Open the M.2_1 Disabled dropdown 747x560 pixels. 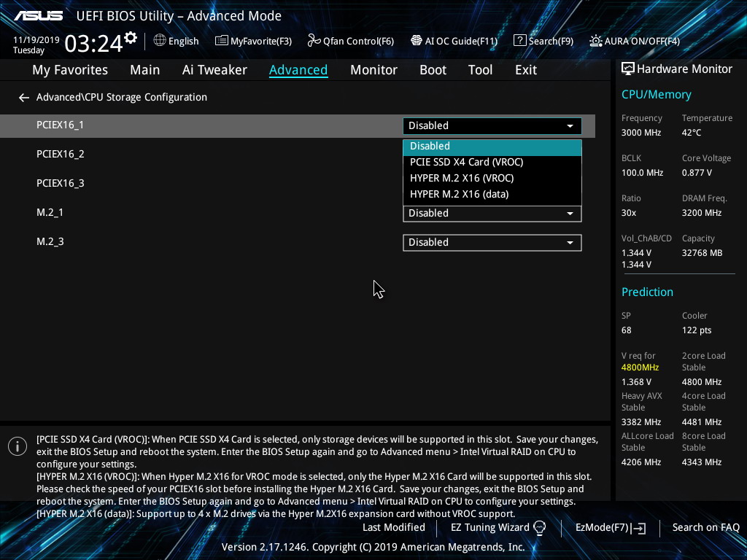click(492, 214)
